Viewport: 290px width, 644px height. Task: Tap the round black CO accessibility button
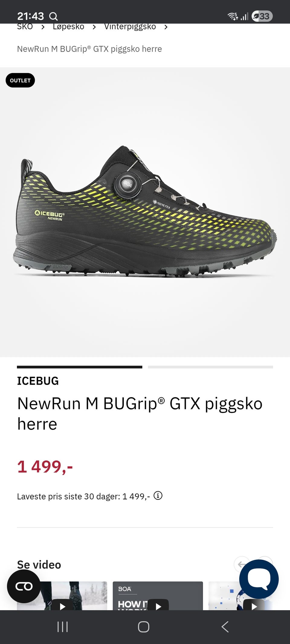[x=24, y=586]
